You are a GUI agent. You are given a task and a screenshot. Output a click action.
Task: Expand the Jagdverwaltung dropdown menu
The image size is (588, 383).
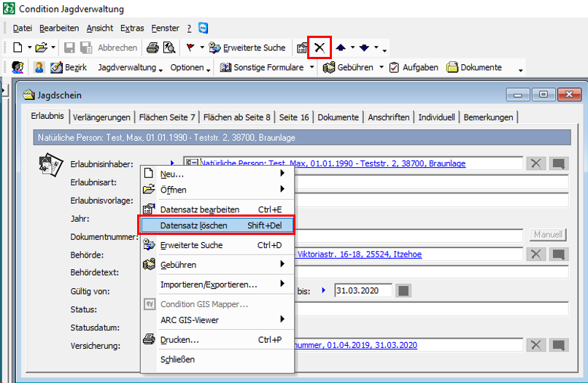tap(131, 67)
